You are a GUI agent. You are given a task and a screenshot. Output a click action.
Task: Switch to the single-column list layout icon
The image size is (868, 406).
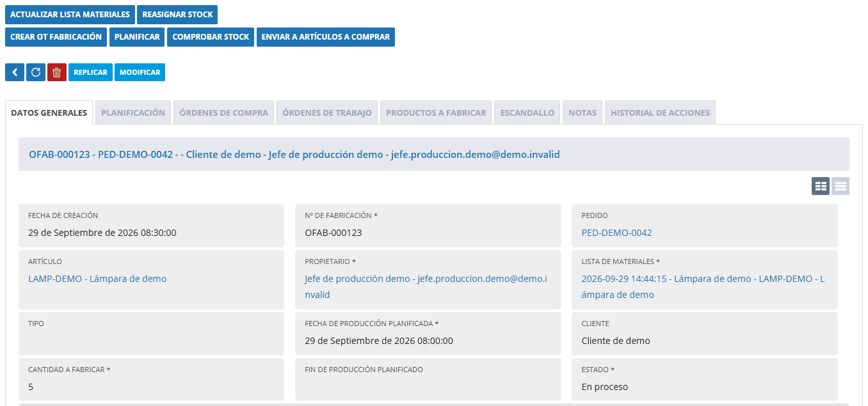pyautogui.click(x=840, y=186)
